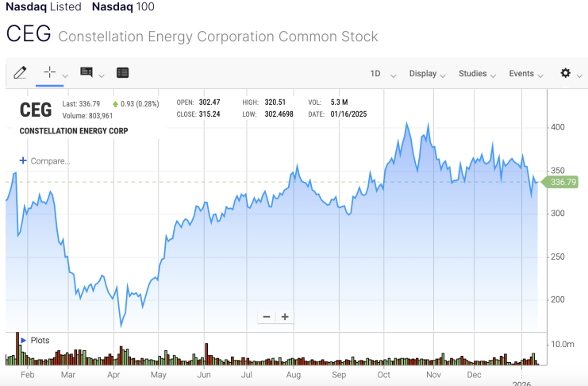Expand the Plots triangle toggle
This screenshot has height=386, width=588.
(x=23, y=340)
